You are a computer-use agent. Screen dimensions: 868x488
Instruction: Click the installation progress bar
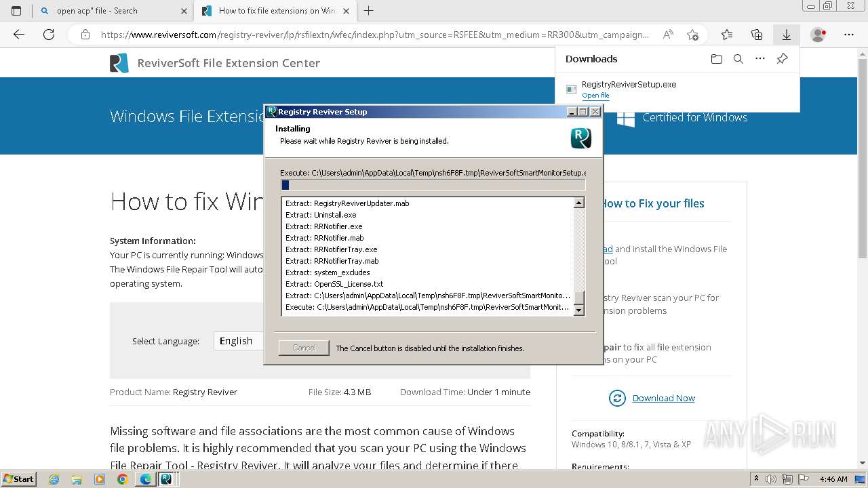tap(433, 185)
